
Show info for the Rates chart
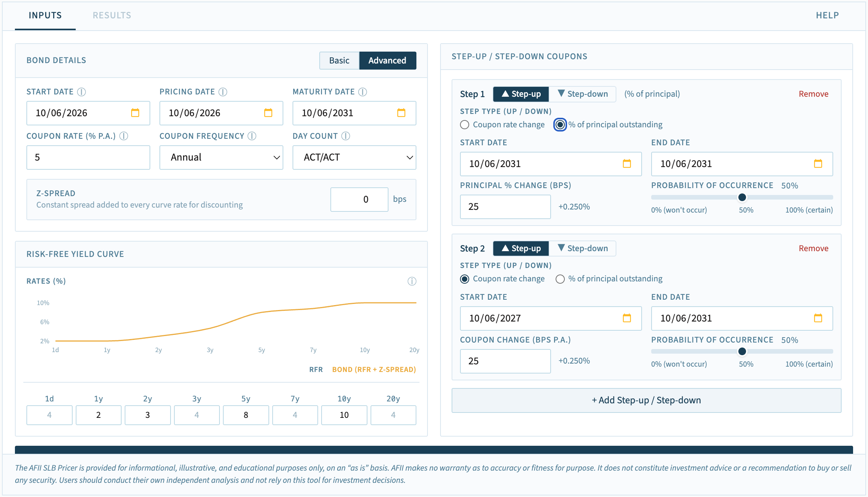pyautogui.click(x=412, y=281)
